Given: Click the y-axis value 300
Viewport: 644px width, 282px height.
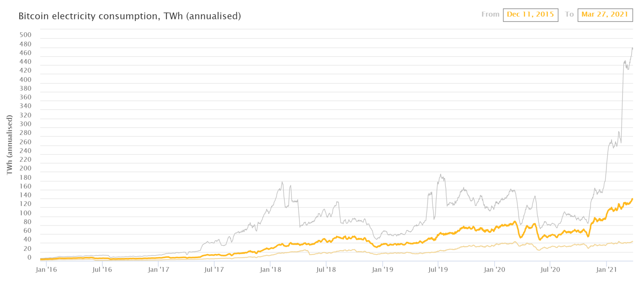Looking at the screenshot, I should point(25,124).
